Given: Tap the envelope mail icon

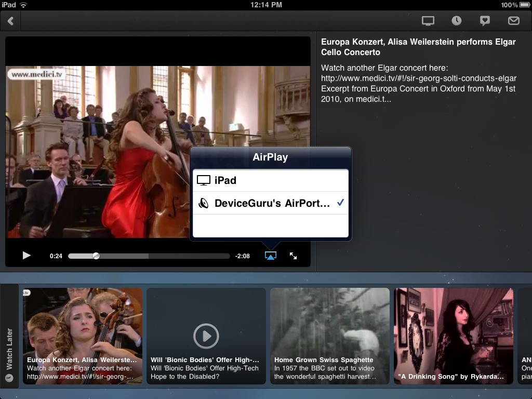Looking at the screenshot, I should click(513, 21).
